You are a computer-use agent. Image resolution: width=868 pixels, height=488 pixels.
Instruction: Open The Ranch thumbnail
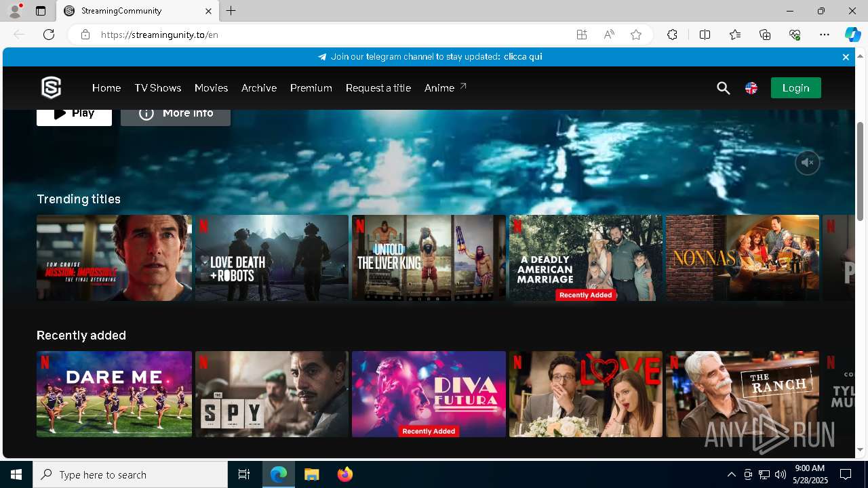[743, 394]
